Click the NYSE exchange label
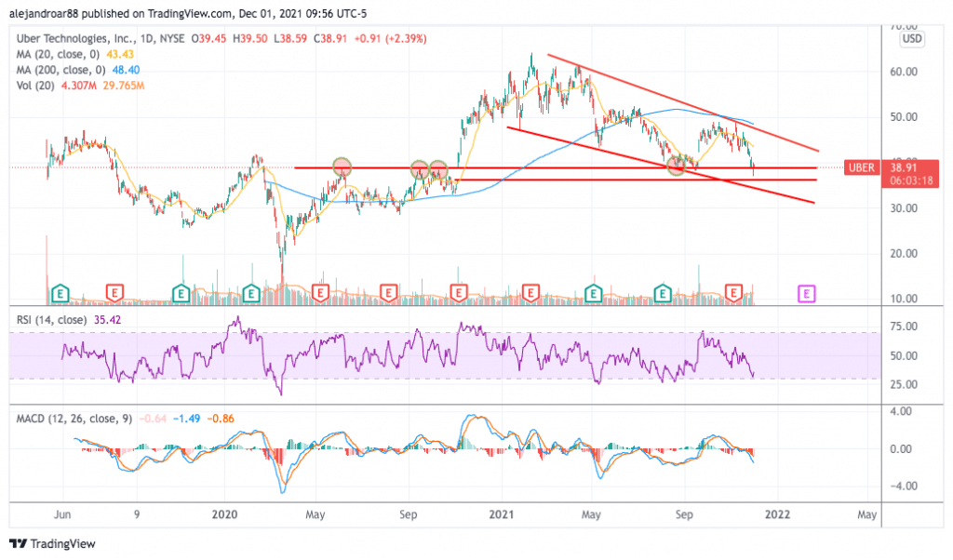This screenshot has width=953, height=560. pyautogui.click(x=172, y=38)
